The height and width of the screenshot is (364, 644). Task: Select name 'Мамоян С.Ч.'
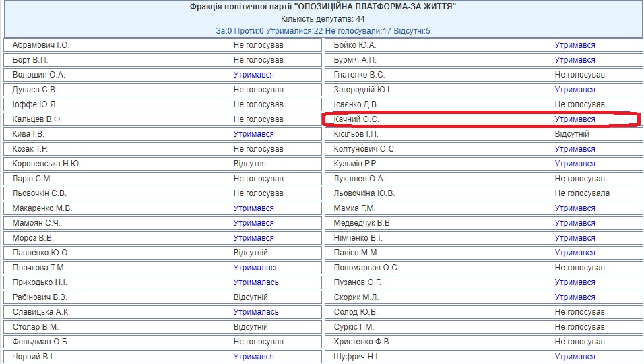36,223
